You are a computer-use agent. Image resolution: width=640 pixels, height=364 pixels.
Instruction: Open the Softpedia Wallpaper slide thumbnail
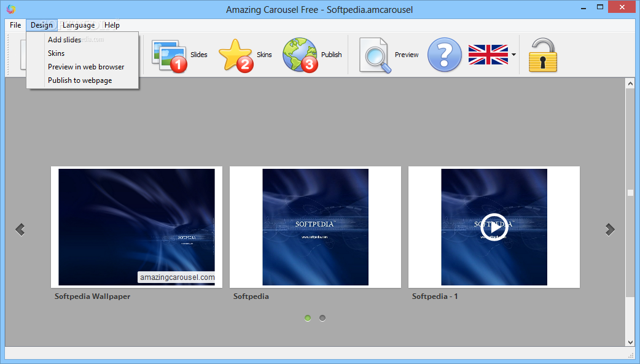click(x=136, y=227)
